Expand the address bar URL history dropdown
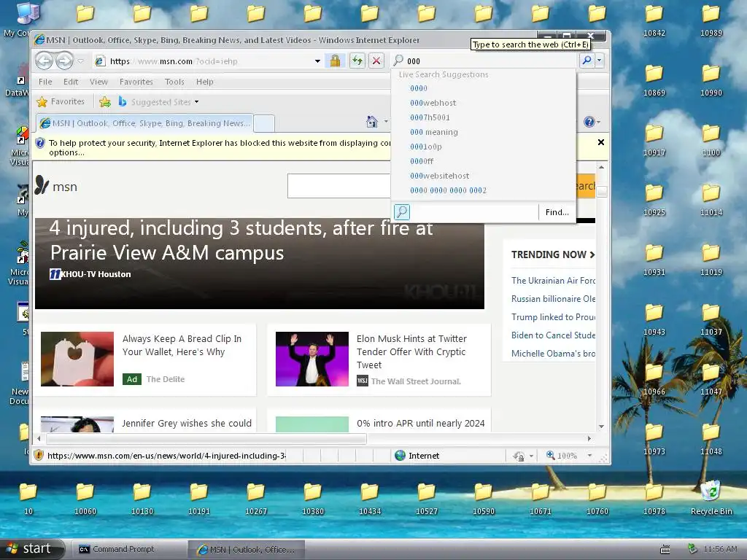747x560 pixels. pyautogui.click(x=317, y=61)
